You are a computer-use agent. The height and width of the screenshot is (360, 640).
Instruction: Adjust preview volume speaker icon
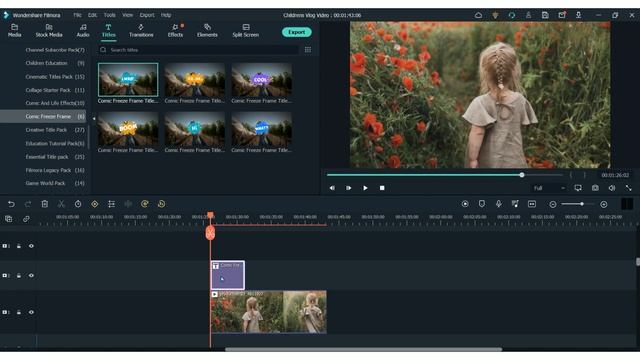pyautogui.click(x=612, y=188)
